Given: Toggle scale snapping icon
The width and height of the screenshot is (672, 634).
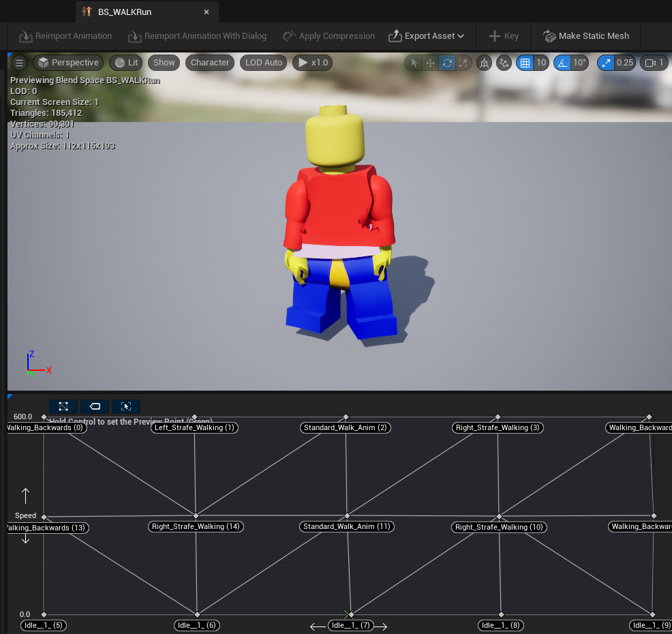Looking at the screenshot, I should click(x=606, y=63).
